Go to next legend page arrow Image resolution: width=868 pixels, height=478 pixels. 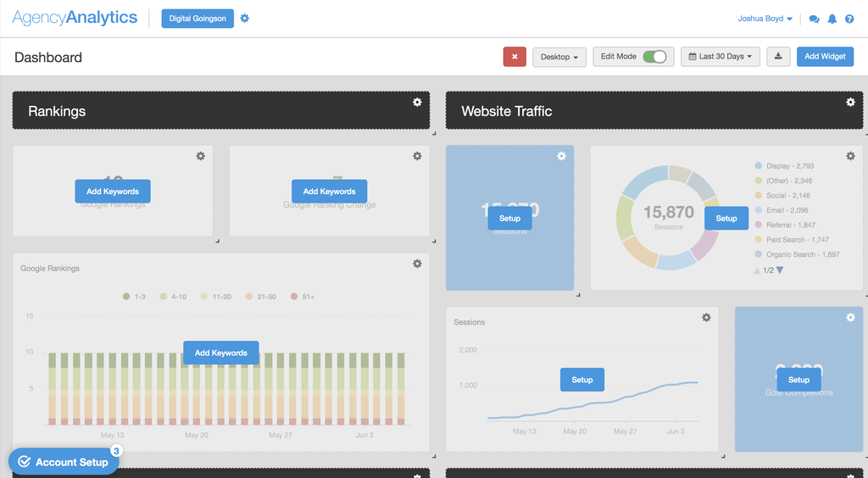(x=780, y=270)
